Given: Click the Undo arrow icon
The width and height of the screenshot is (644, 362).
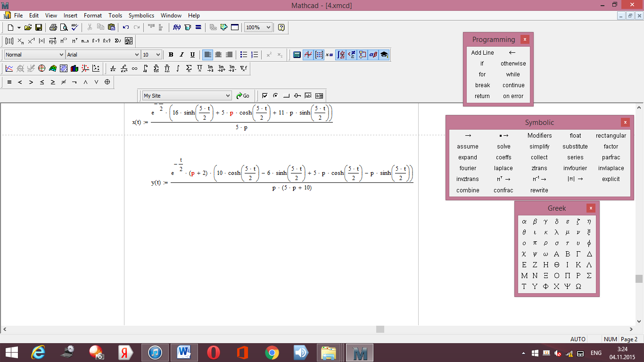Looking at the screenshot, I should pyautogui.click(x=125, y=27).
